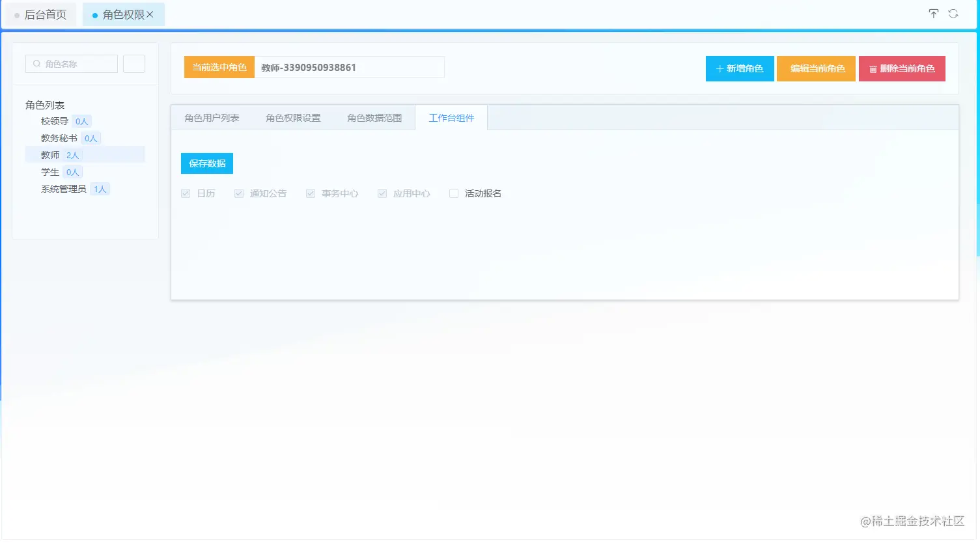Click the 2人 badge beside 教师
The height and width of the screenshot is (543, 980).
[72, 155]
